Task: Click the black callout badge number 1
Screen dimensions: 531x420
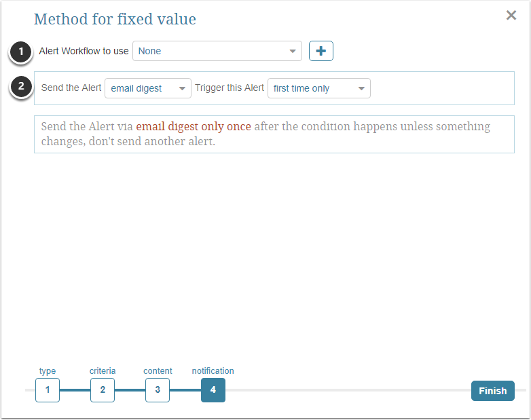Action: (x=22, y=52)
